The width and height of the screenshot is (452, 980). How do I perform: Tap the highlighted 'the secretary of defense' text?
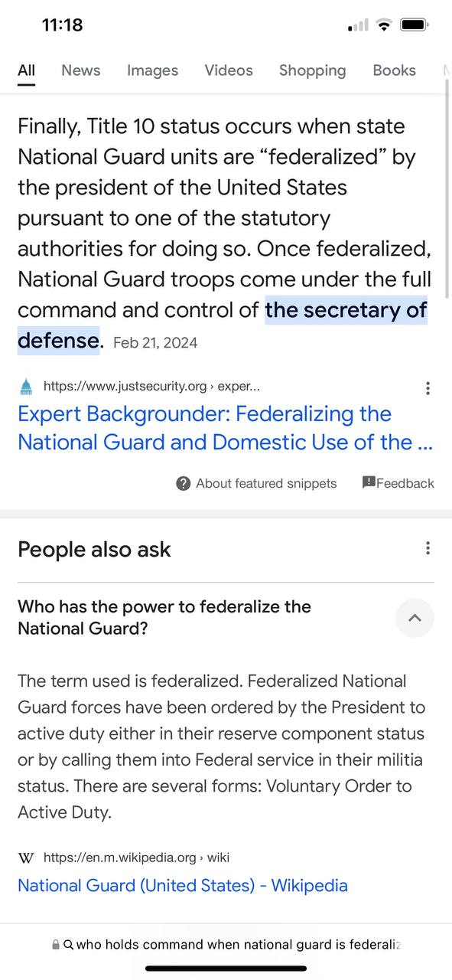223,325
